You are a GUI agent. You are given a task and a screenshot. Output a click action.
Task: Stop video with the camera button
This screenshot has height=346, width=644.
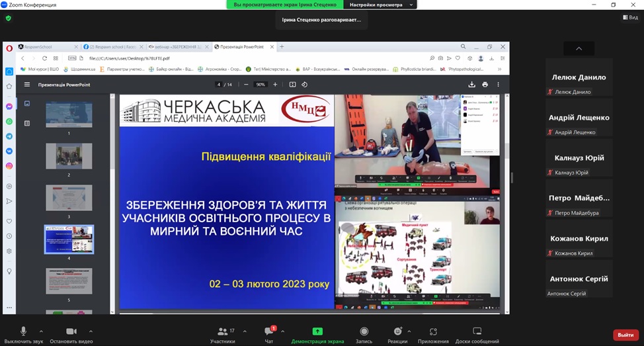click(x=71, y=331)
